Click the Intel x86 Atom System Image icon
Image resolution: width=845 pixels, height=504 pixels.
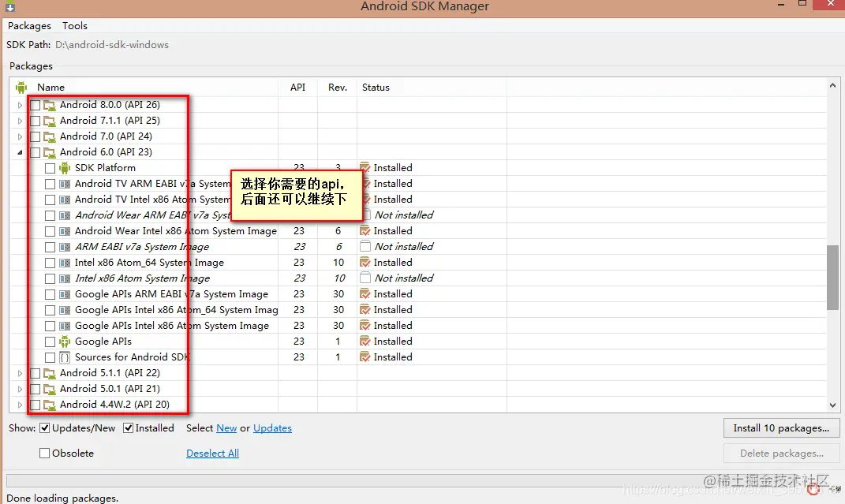(65, 279)
